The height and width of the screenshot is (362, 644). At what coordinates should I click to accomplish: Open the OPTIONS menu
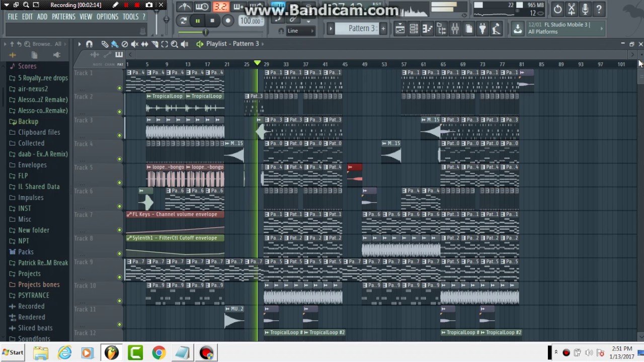point(107,17)
